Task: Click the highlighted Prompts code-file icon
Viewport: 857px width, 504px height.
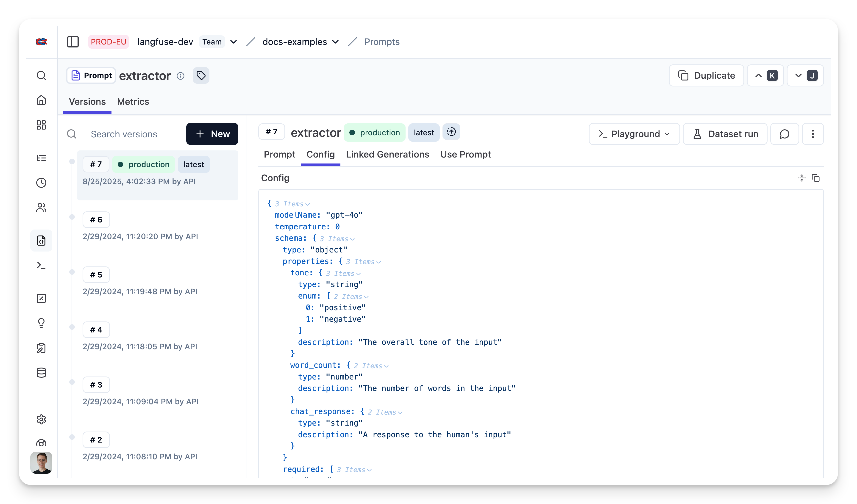Action: tap(41, 241)
